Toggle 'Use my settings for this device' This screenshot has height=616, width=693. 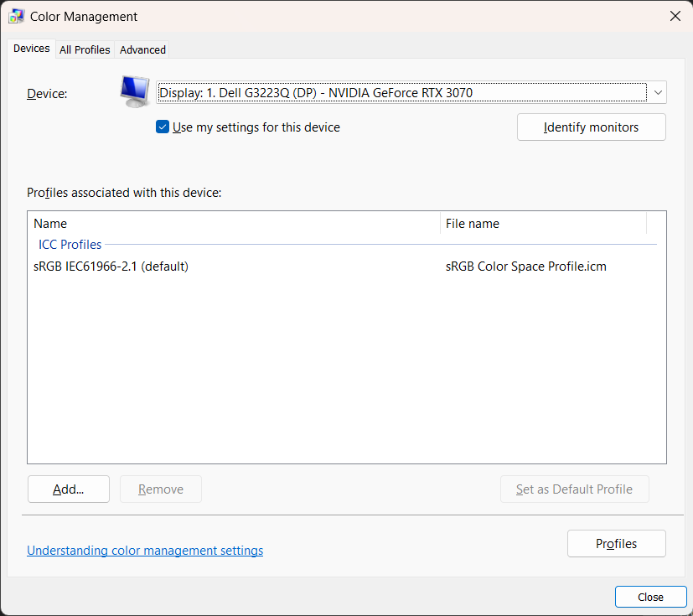[x=163, y=127]
